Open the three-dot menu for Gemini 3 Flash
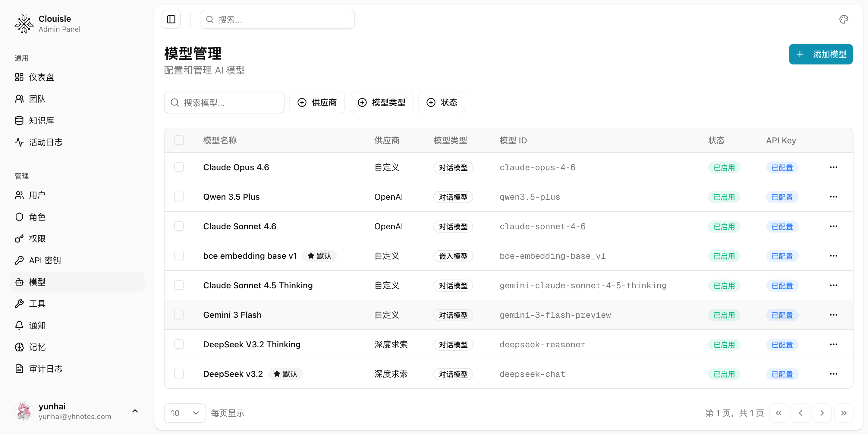 [833, 315]
